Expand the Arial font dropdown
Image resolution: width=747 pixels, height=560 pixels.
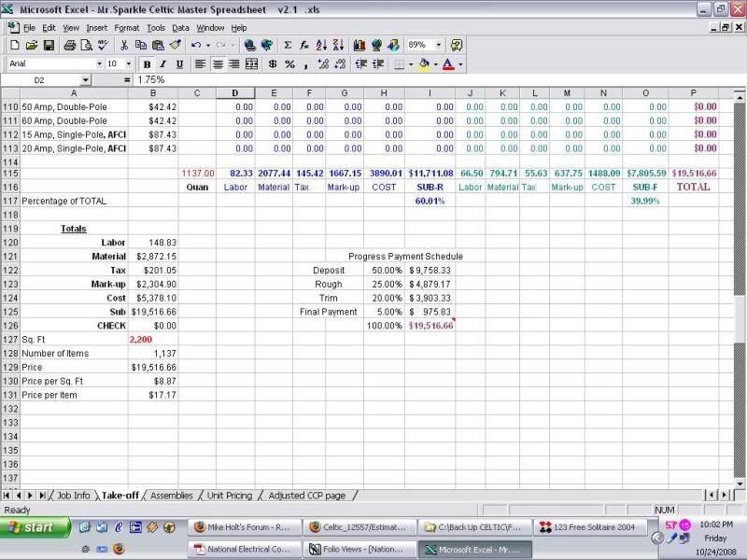point(99,63)
